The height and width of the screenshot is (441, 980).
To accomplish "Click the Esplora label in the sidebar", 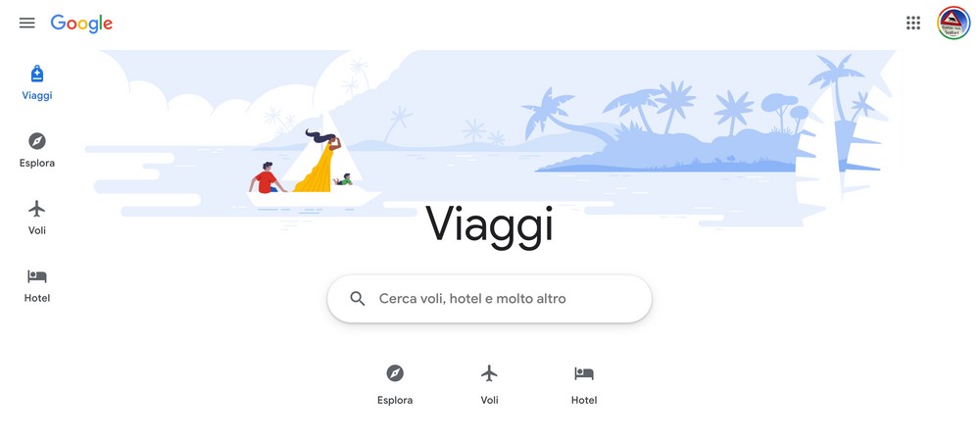I will click(x=37, y=163).
